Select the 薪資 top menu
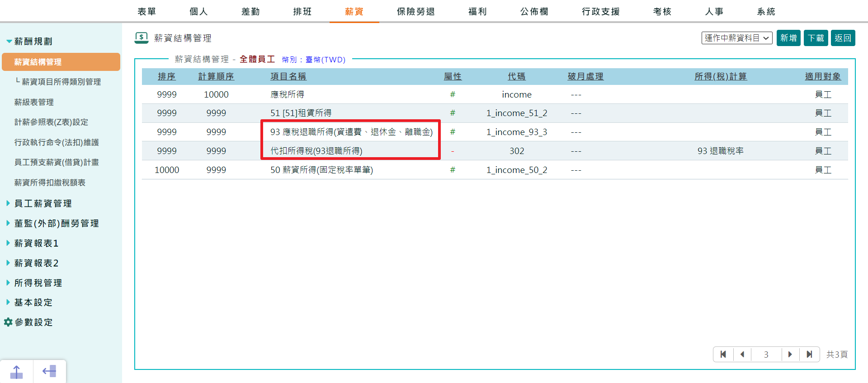Viewport: 868px width, 383px height. tap(354, 11)
